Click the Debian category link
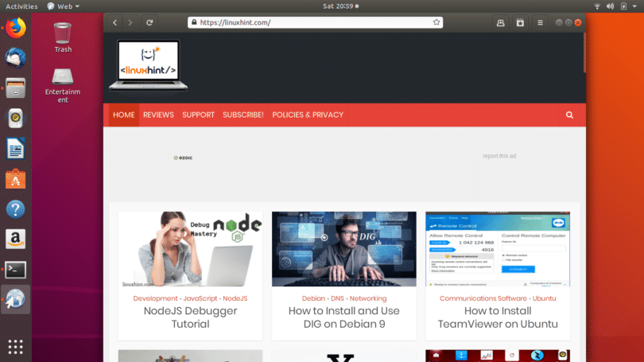This screenshot has width=644, height=362. coord(313,298)
